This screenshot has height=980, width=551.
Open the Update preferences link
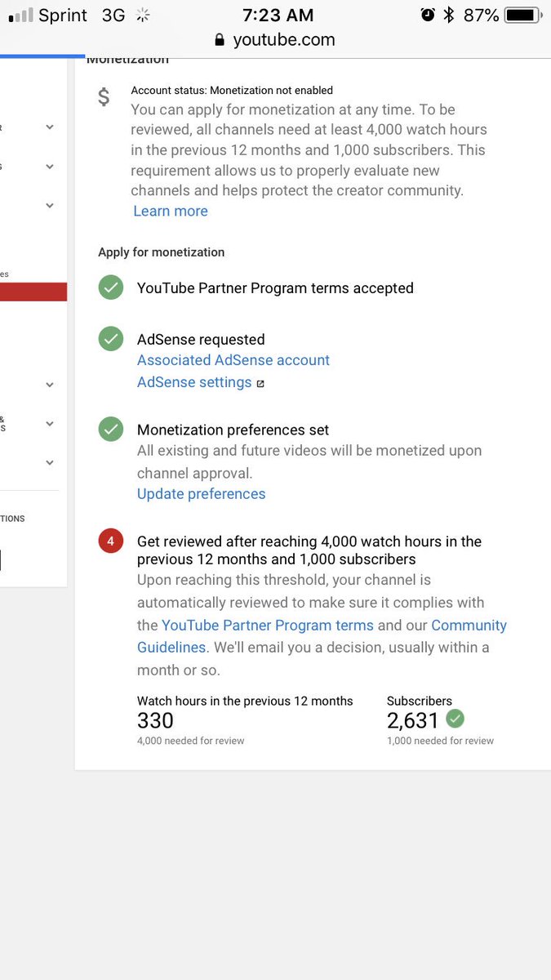201,494
